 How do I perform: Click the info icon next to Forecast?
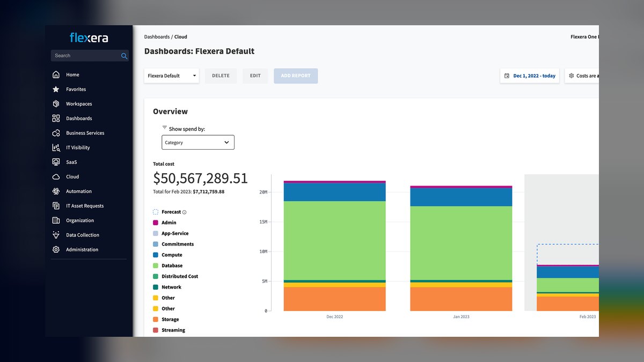coord(185,212)
